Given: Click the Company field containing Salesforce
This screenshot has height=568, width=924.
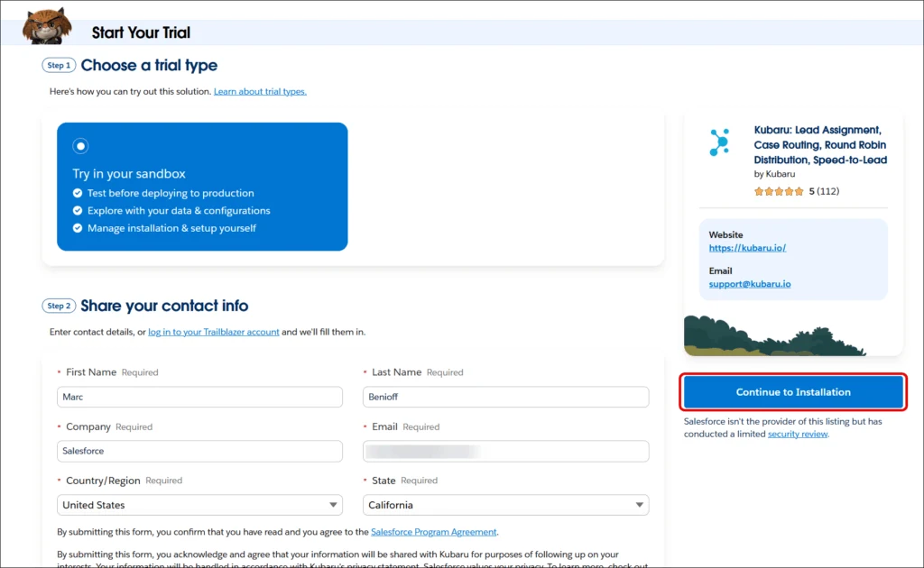Looking at the screenshot, I should tap(199, 451).
